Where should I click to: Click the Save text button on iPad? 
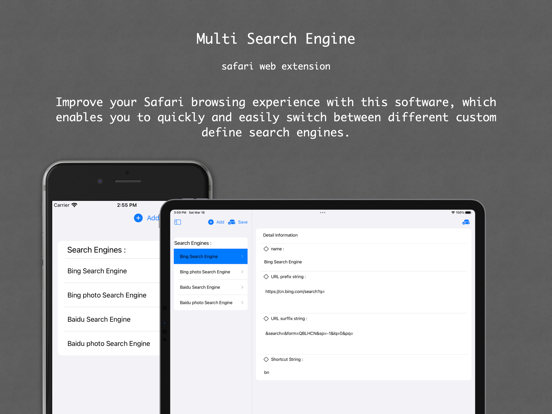[x=243, y=222]
